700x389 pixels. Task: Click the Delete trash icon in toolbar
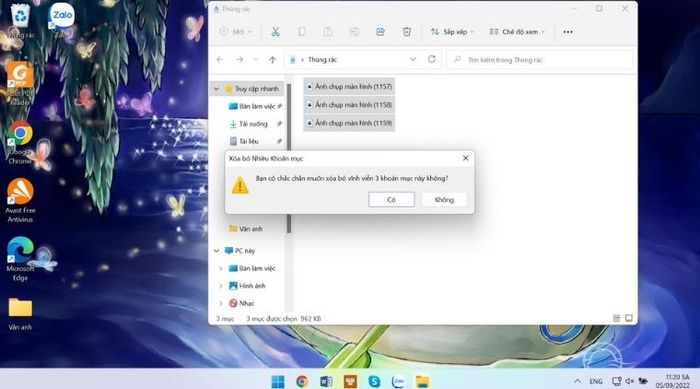407,32
